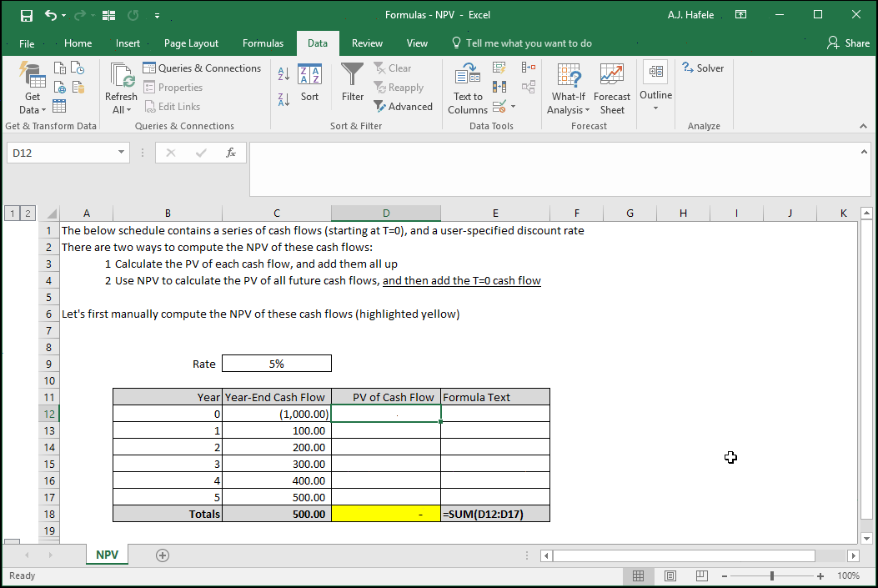The width and height of the screenshot is (878, 588).
Task: Click the Insert Function fx button
Action: pos(230,153)
